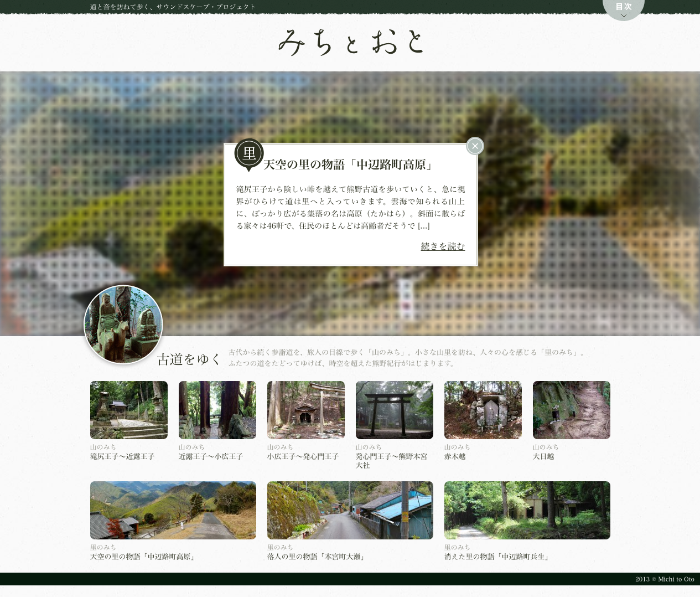This screenshot has height=597, width=700.
Task: Click the popup excerpt paragraph beginning 滝尻王子から
Action: point(351,208)
